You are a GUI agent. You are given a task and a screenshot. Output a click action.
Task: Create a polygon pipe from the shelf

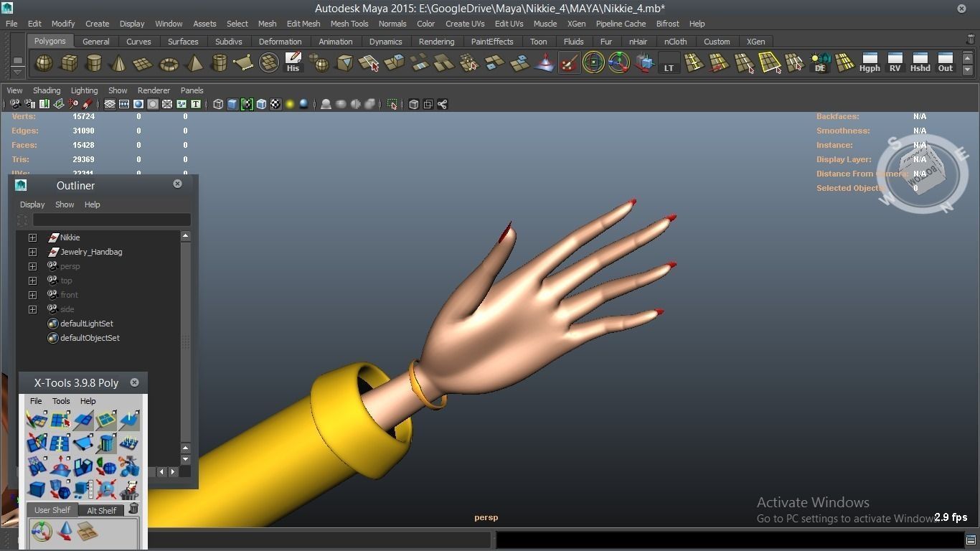[x=219, y=63]
